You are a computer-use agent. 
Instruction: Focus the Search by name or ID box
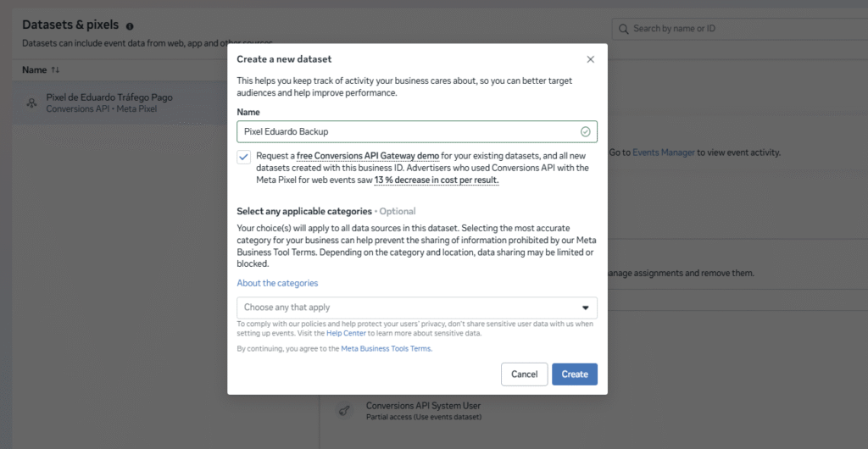pyautogui.click(x=737, y=29)
